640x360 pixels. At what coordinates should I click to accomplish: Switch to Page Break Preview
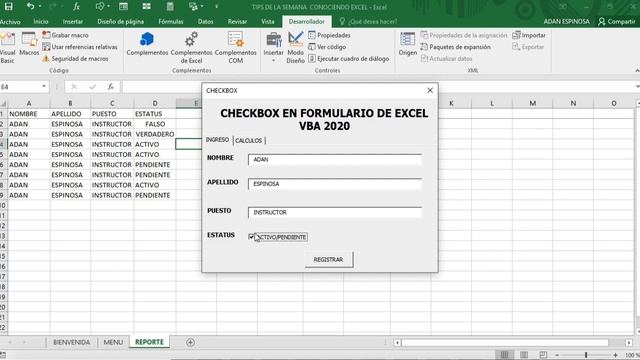pos(543,355)
